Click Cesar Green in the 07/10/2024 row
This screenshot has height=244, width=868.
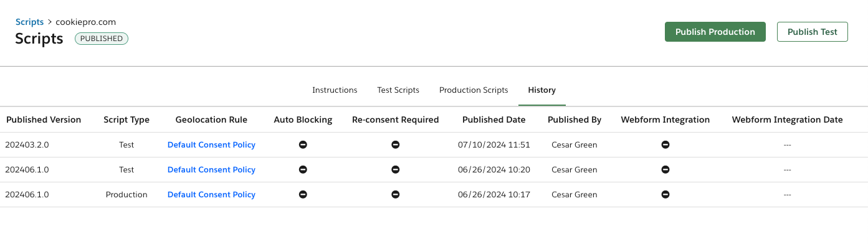(575, 144)
